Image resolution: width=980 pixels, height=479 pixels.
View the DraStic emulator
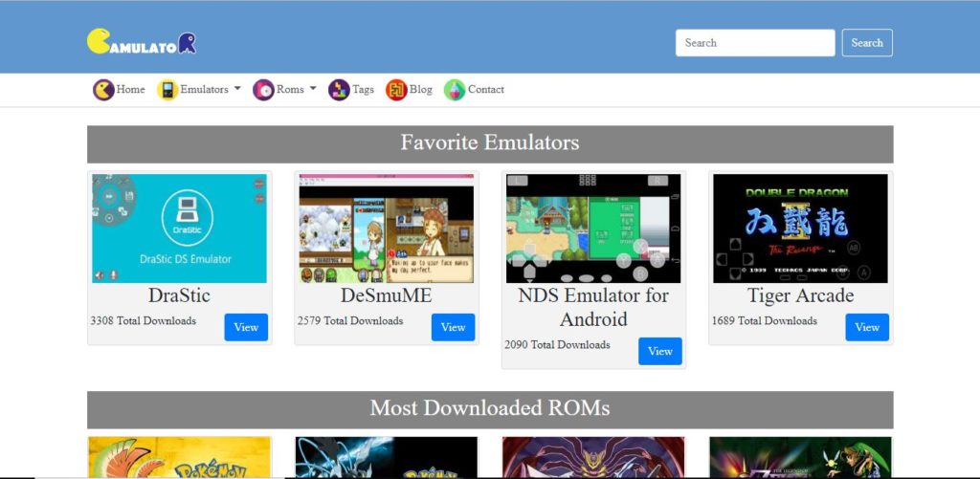point(246,327)
